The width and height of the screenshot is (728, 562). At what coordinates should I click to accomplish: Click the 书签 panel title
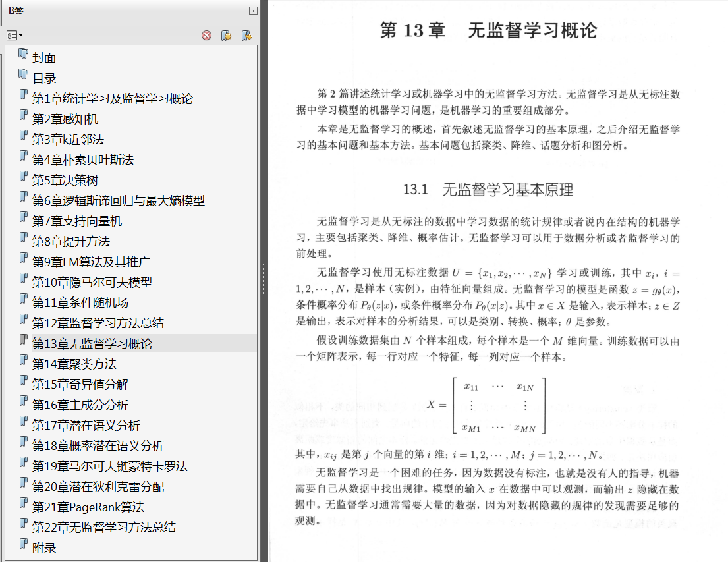point(15,11)
